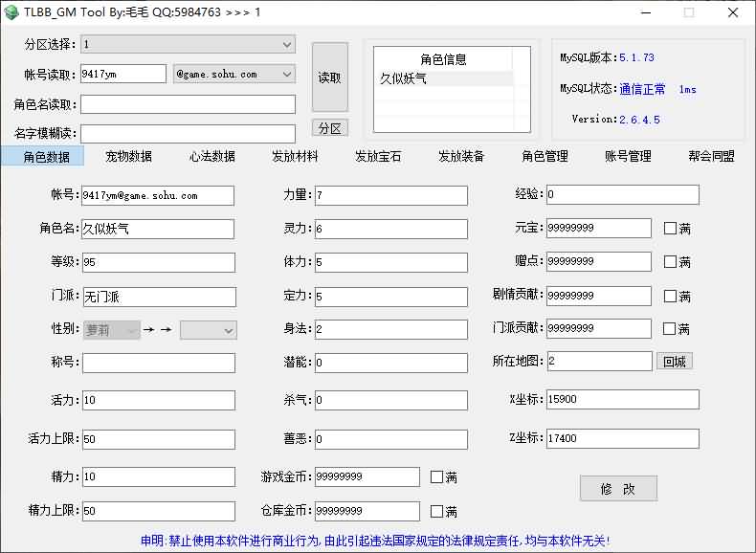Image resolution: width=756 pixels, height=553 pixels.
Task: Enable the 满 checkbox for 剧情贡献
Action: pos(670,296)
